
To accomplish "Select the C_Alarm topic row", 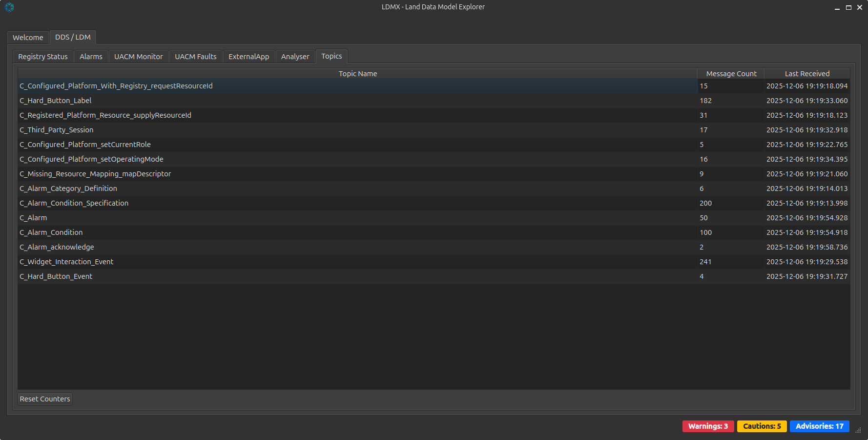I will click(x=195, y=218).
